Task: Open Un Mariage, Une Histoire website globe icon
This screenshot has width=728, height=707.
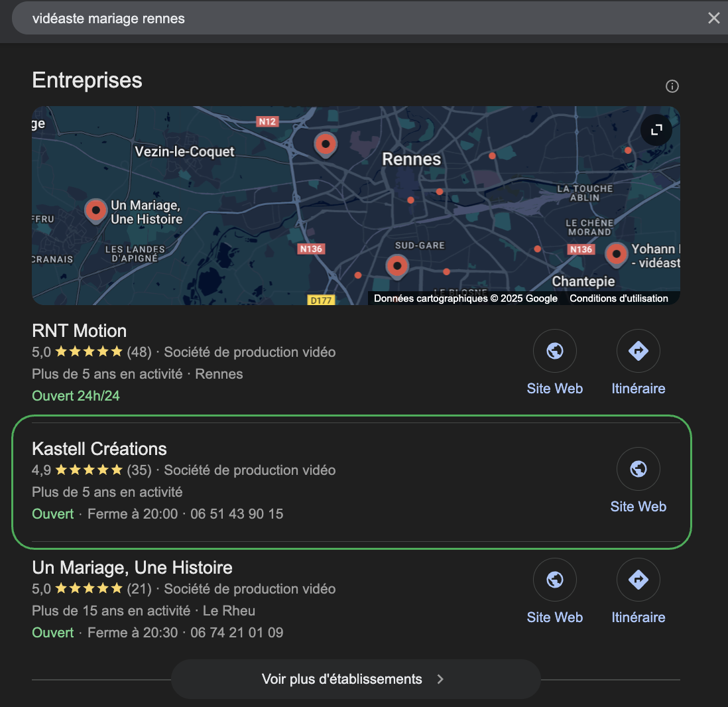Action: tap(554, 579)
